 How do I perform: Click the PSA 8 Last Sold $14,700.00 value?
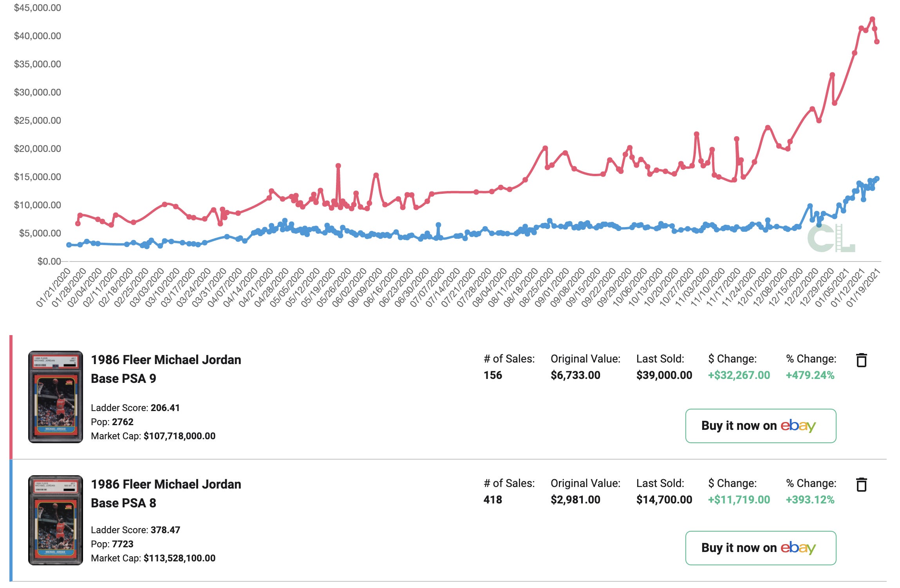point(664,500)
